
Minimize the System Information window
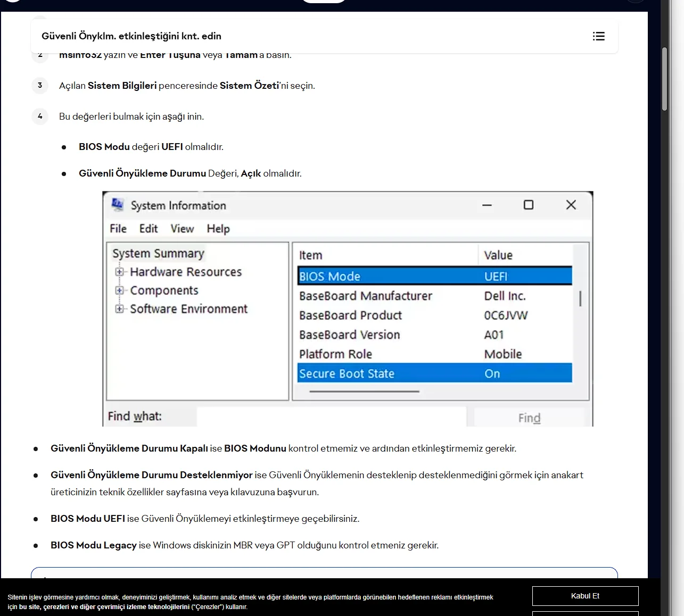click(487, 205)
